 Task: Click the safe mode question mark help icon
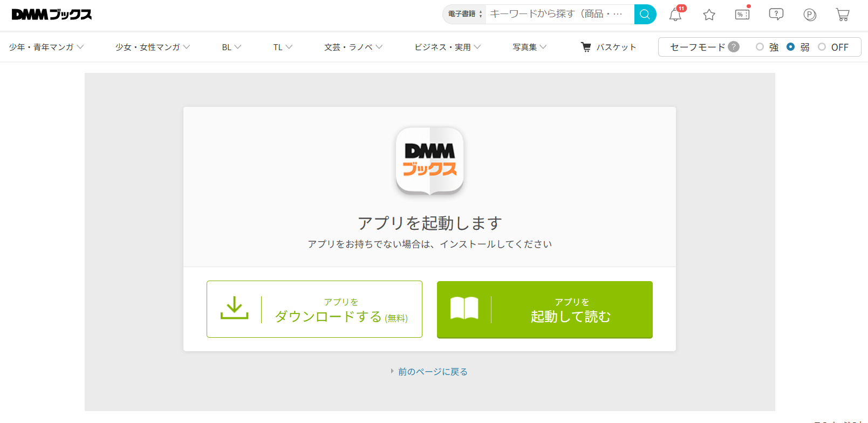tap(734, 47)
